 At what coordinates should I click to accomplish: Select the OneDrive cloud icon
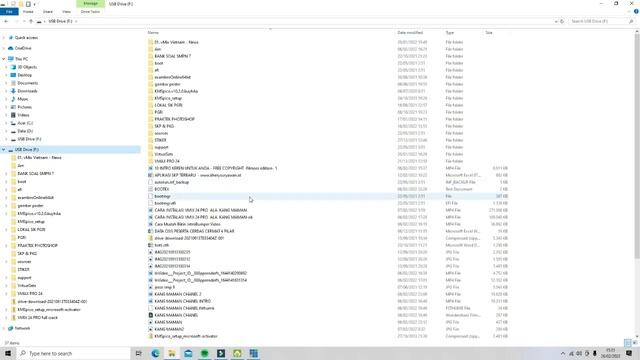[11, 48]
